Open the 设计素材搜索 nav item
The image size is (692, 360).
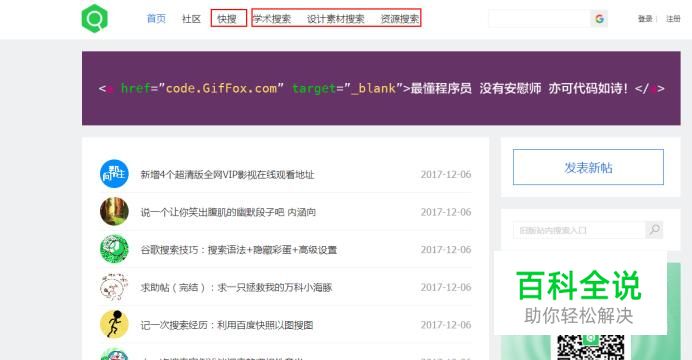(x=335, y=19)
